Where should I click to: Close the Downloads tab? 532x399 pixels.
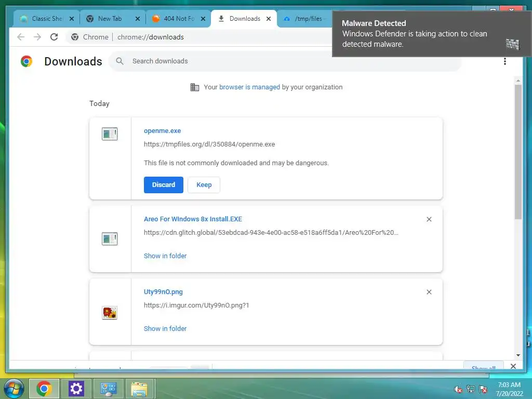pyautogui.click(x=269, y=19)
